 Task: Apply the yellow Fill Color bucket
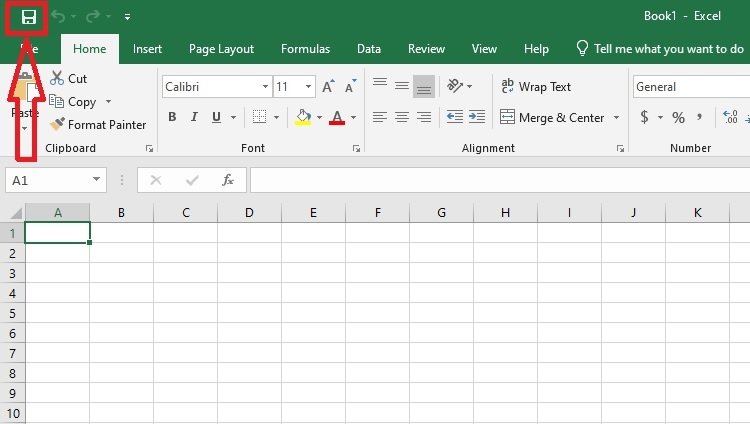point(303,117)
